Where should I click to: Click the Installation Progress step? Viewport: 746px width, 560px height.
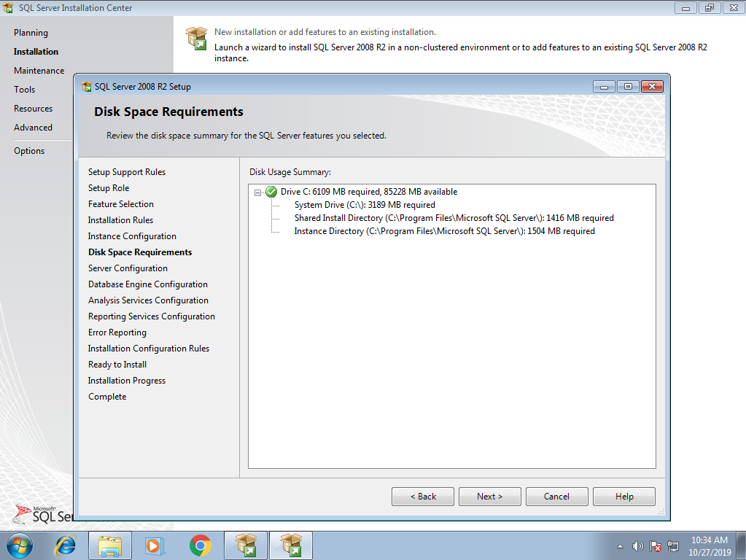pyautogui.click(x=127, y=381)
